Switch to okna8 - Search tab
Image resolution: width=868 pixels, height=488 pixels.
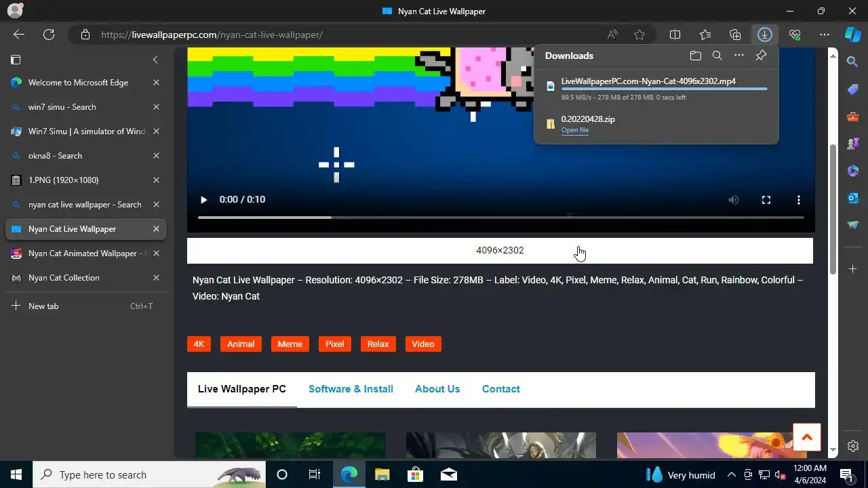point(86,156)
